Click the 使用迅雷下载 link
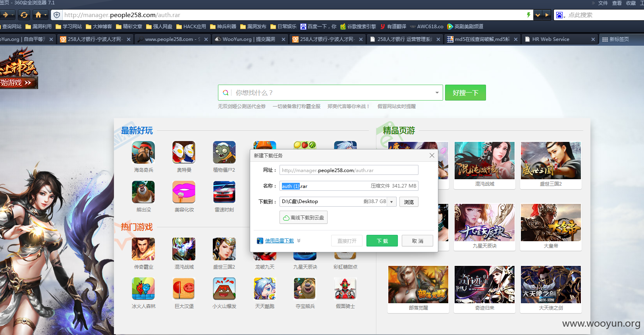The image size is (644, 335). pyautogui.click(x=279, y=241)
